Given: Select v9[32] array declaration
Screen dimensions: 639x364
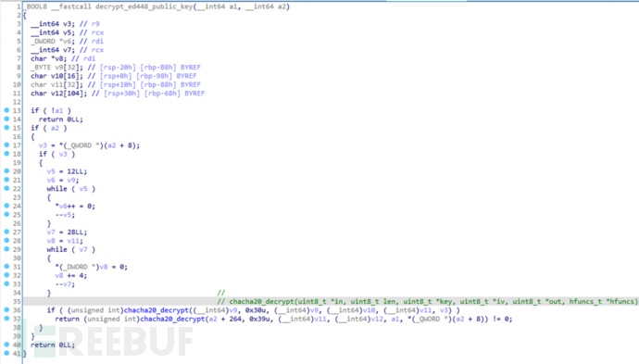Looking at the screenshot, I should click(x=57, y=68).
